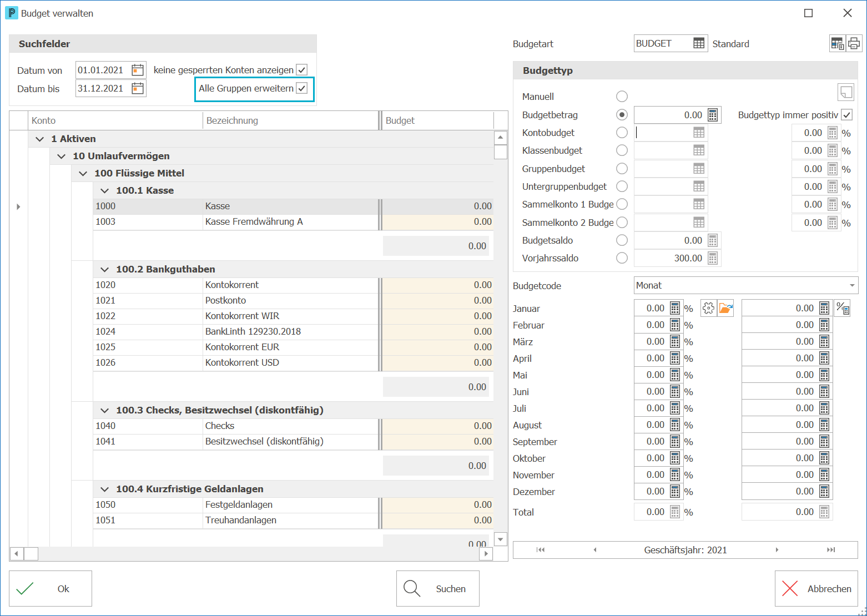Jump to first Geschäftsjahr arrow
The height and width of the screenshot is (616, 867).
541,550
